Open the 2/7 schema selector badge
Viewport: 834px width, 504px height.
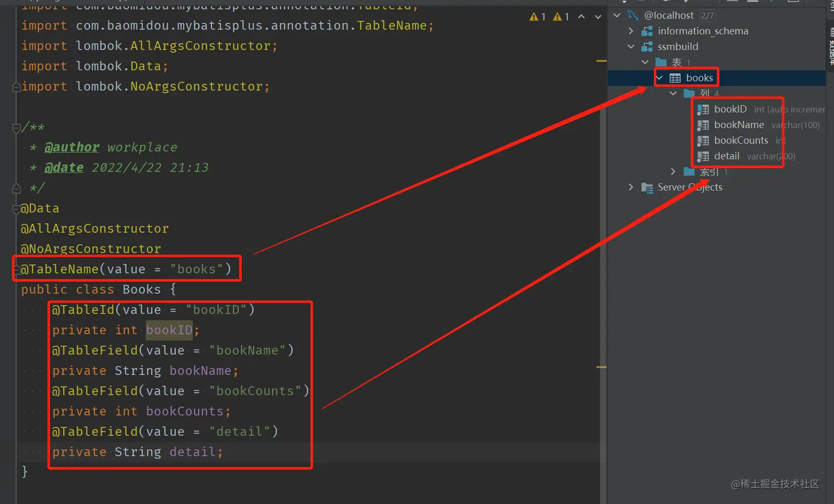click(x=707, y=15)
